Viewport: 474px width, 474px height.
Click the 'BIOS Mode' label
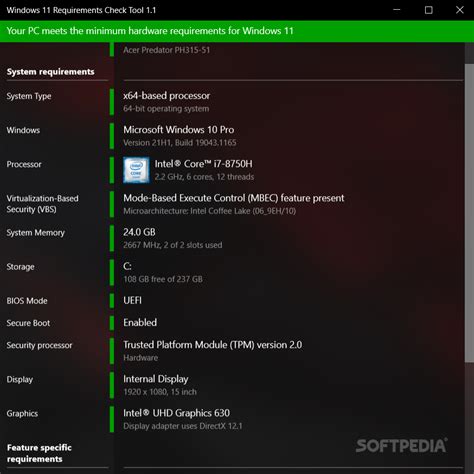[27, 301]
